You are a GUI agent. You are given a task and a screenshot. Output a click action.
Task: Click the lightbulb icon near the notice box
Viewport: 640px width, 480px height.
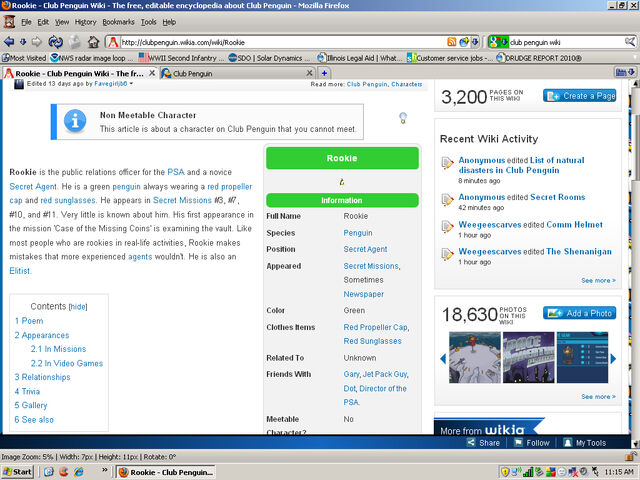click(403, 118)
